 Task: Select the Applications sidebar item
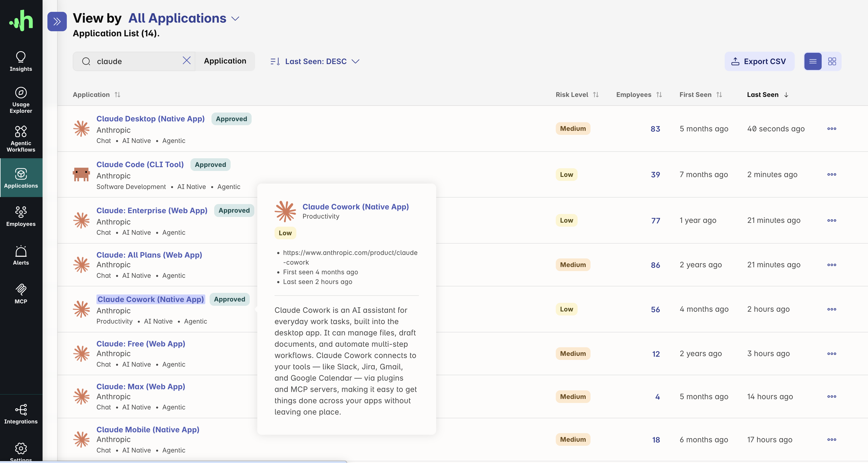tap(21, 178)
